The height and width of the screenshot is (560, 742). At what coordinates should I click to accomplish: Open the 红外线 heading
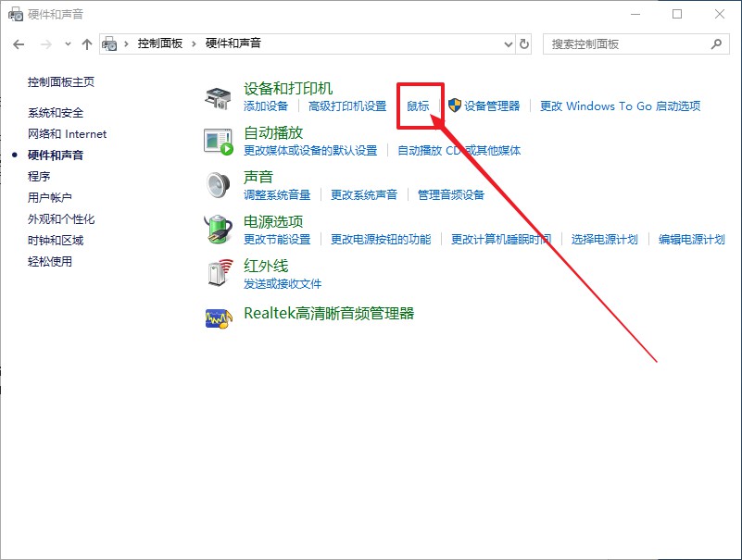(x=266, y=266)
